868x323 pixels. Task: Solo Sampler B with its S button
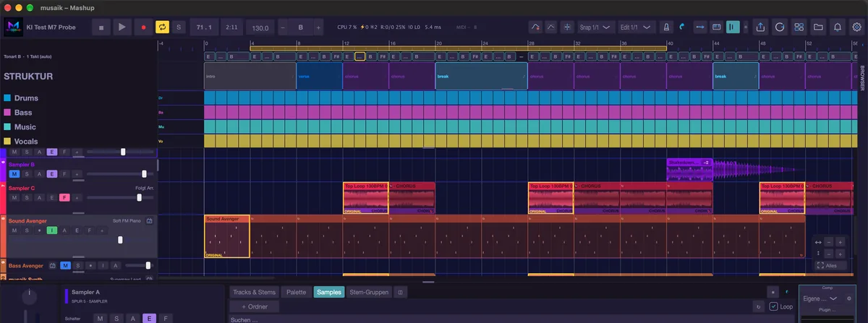[27, 174]
